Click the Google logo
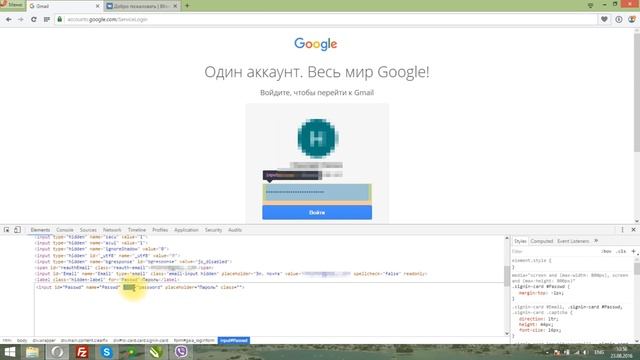Screen dimensions: 640x360 (316, 44)
